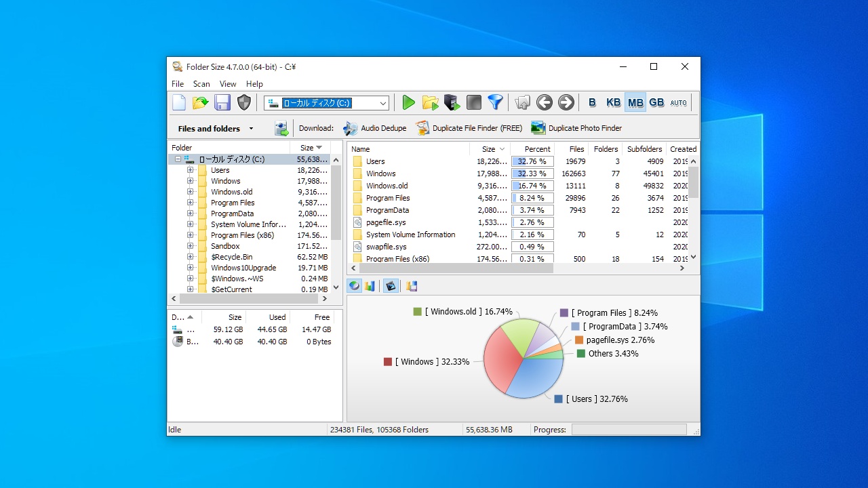Display sizes in GB
This screenshot has width=868, height=488.
(x=656, y=102)
